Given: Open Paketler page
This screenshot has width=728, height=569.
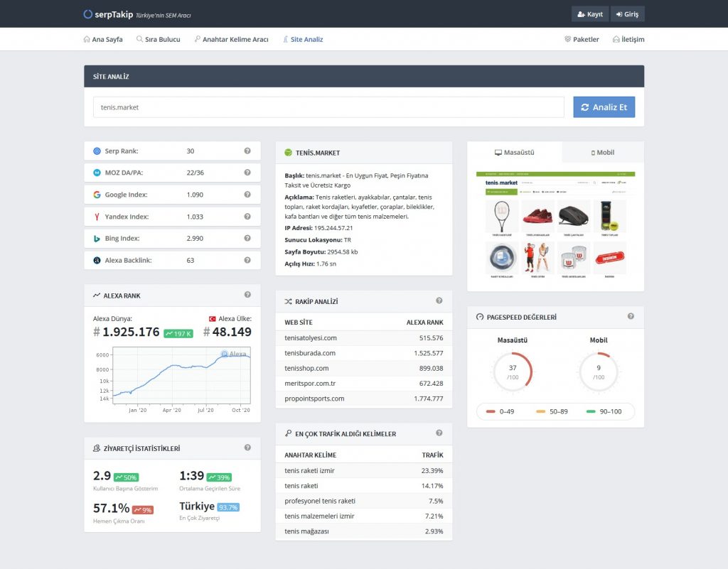Looking at the screenshot, I should [582, 39].
